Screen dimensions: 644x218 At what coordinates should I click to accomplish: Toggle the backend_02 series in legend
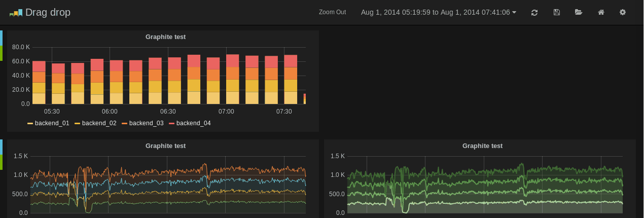coord(99,123)
